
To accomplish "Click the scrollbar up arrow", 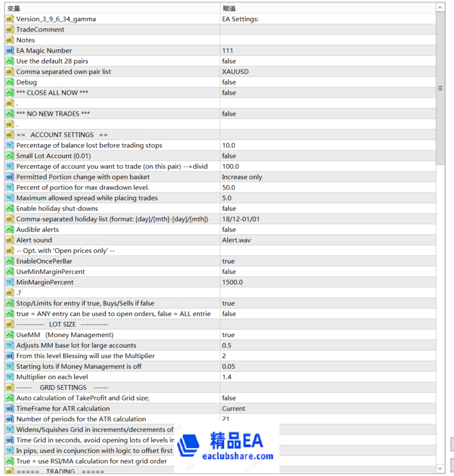I will click(440, 8).
